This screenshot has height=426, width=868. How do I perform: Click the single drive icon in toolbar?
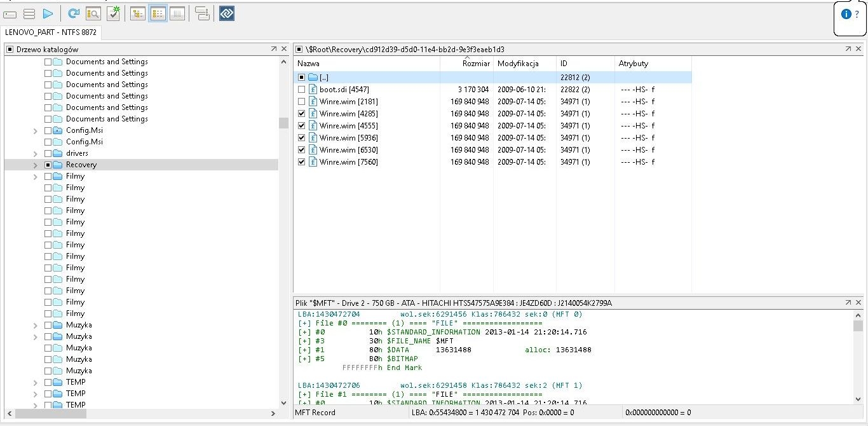[x=10, y=13]
